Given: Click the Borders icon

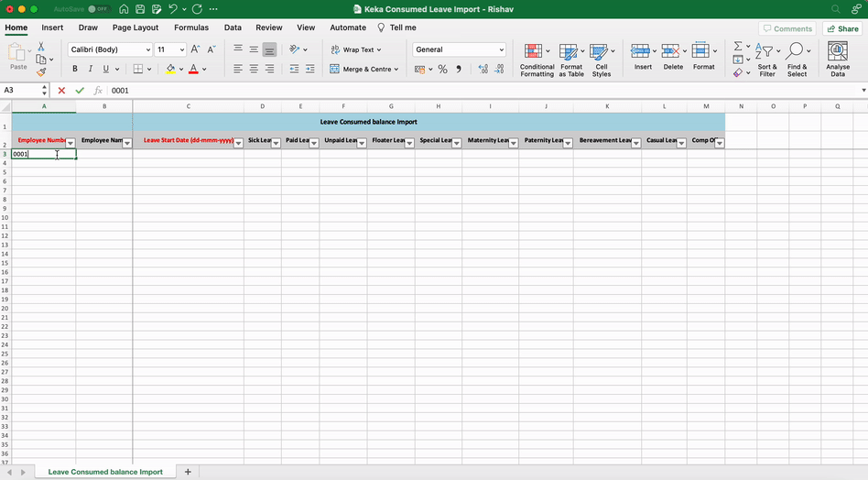Looking at the screenshot, I should (x=137, y=70).
